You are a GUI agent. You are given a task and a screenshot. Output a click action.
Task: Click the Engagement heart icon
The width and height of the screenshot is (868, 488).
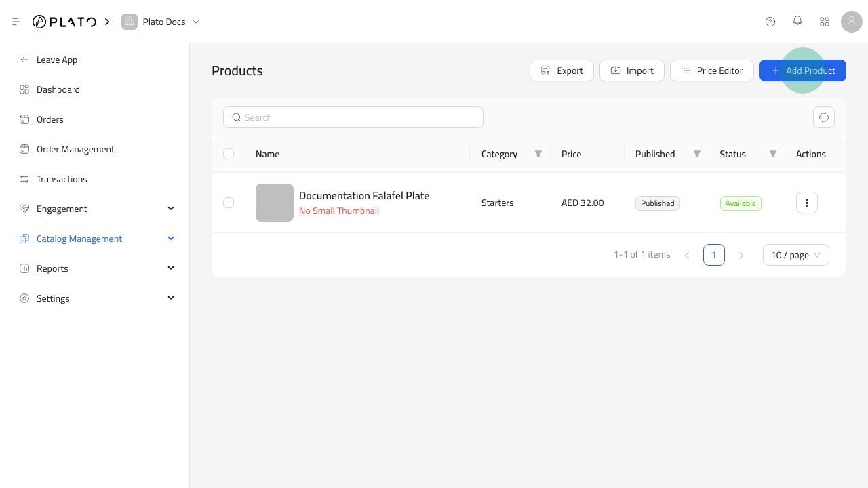(24, 209)
